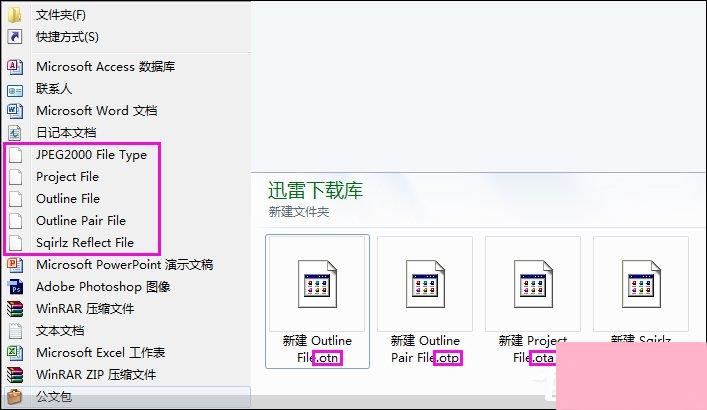Screen dimensions: 707x410
Task: Click the Adobe Photoshop image icon
Action: click(15, 286)
